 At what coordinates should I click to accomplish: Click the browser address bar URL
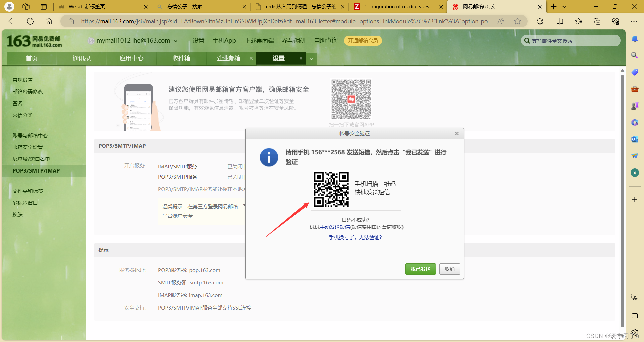(x=286, y=21)
